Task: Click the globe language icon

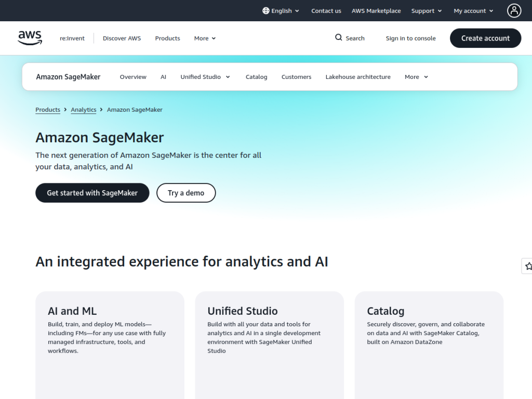Action: [265, 11]
